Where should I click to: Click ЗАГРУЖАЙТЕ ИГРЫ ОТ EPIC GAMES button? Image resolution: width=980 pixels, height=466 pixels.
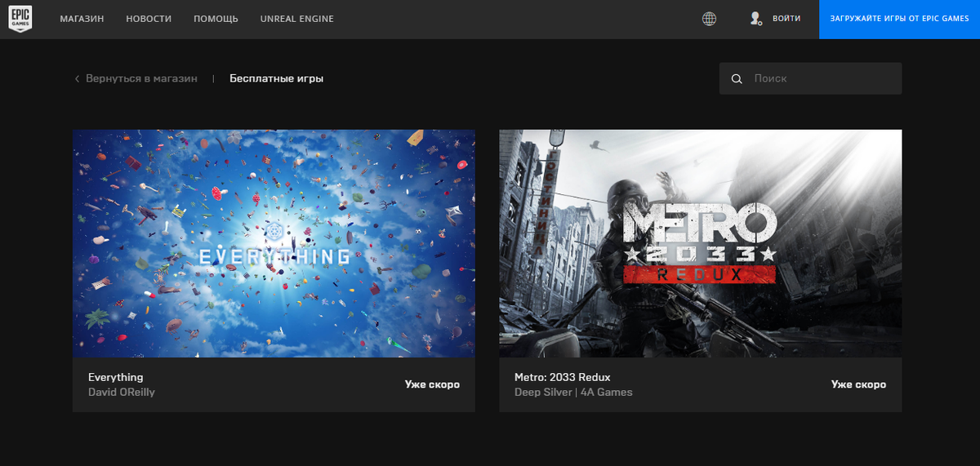899,19
